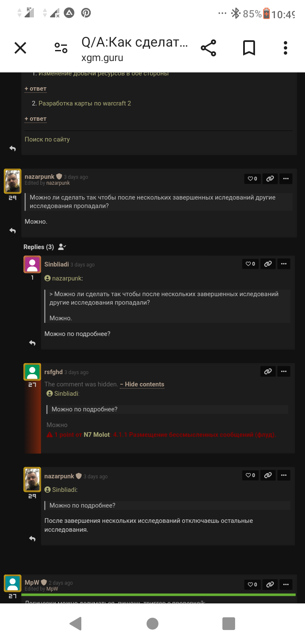Open link Разработка карты по warcraft 2
Viewport: 305px width, 644px height.
pyautogui.click(x=85, y=103)
